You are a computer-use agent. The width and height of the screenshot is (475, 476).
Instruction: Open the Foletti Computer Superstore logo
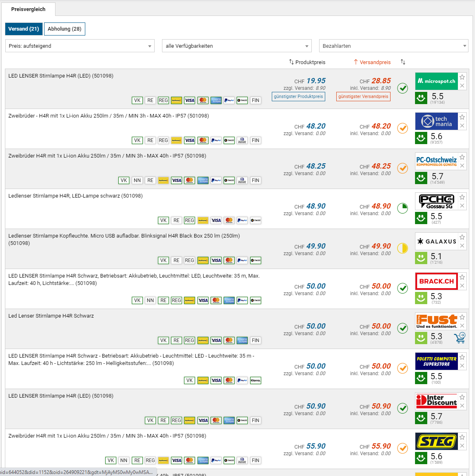coord(436,361)
